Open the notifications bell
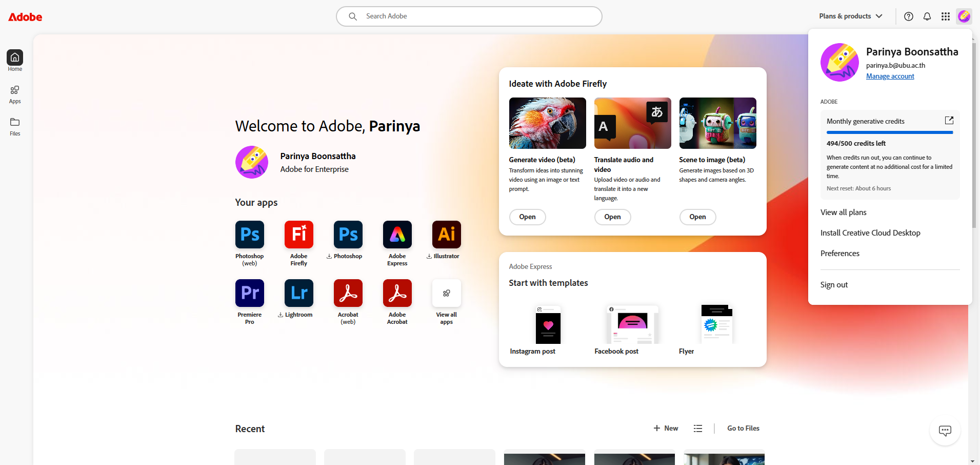The height and width of the screenshot is (465, 980). 927,16
